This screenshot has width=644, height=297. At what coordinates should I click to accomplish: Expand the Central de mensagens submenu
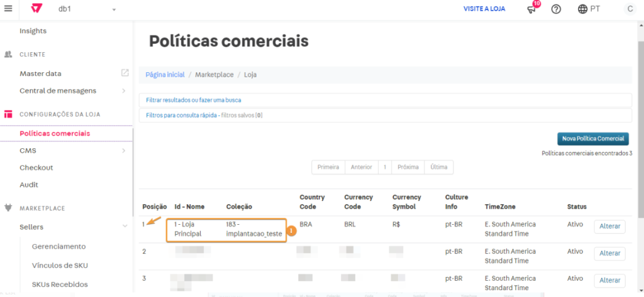point(123,90)
